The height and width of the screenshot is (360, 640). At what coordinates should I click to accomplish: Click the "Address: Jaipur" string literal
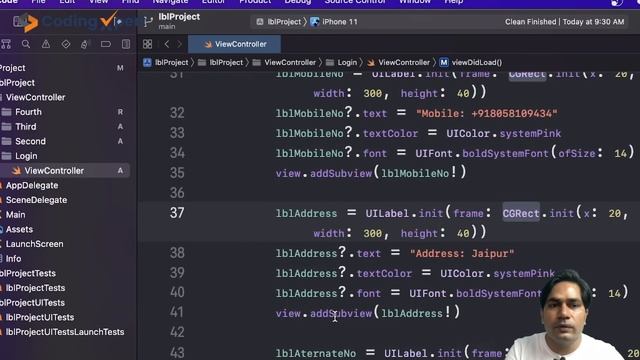coord(462,253)
